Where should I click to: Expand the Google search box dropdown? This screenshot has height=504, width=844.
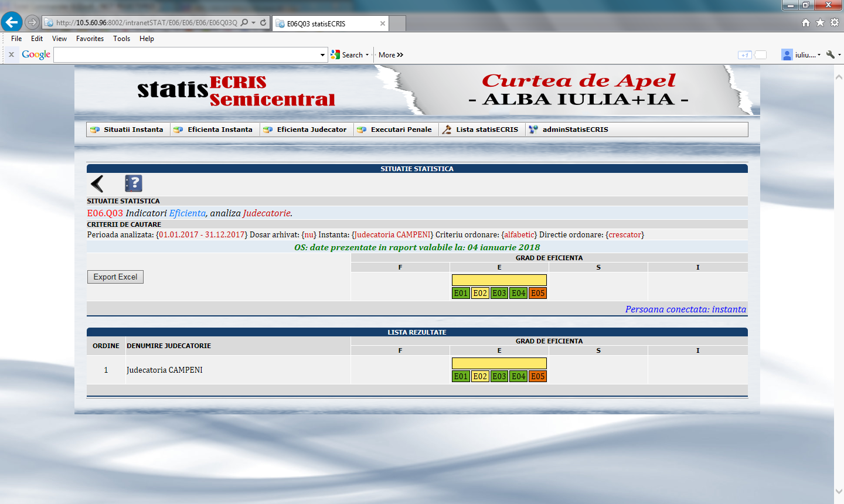click(322, 55)
